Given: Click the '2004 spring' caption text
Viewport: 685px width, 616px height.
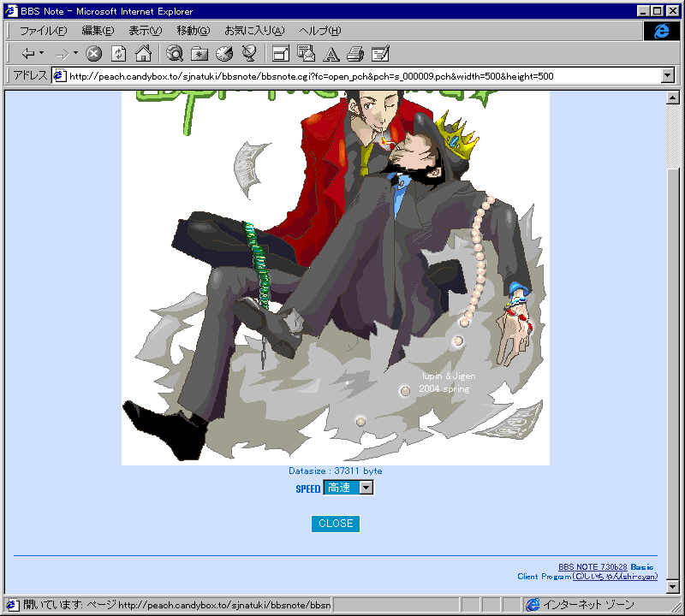Looking at the screenshot, I should (x=444, y=388).
